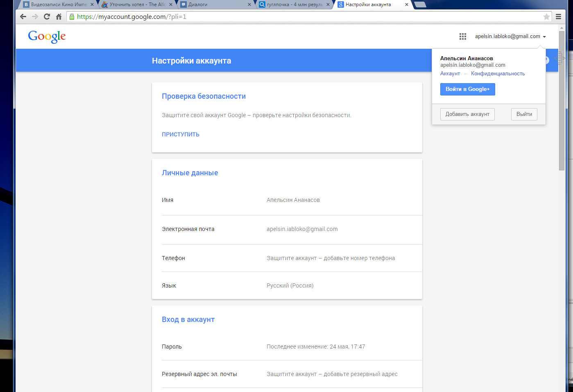Open Google apps grid icon
This screenshot has width=573, height=392.
(463, 36)
